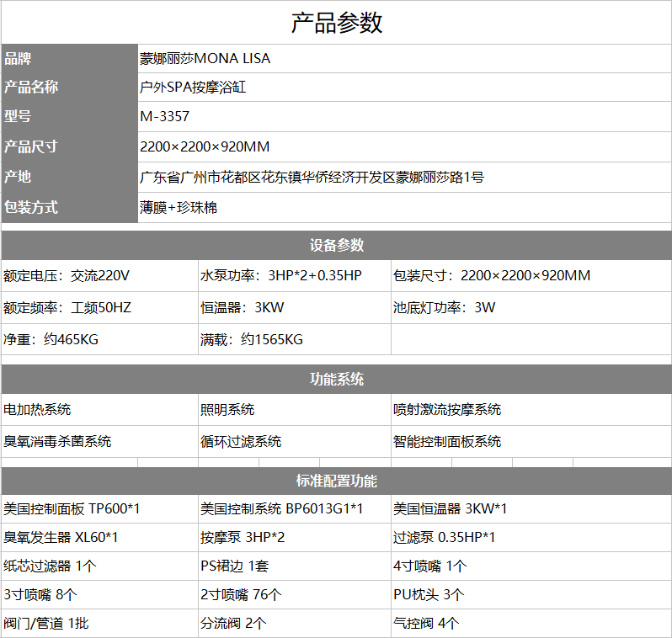
Task: Select the 臭氧消毒杀菌系统 cell
Action: tap(57, 441)
